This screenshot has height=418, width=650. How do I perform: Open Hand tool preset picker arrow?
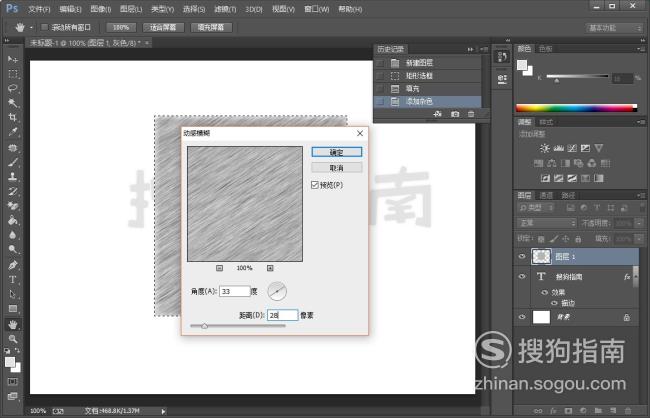tap(31, 28)
